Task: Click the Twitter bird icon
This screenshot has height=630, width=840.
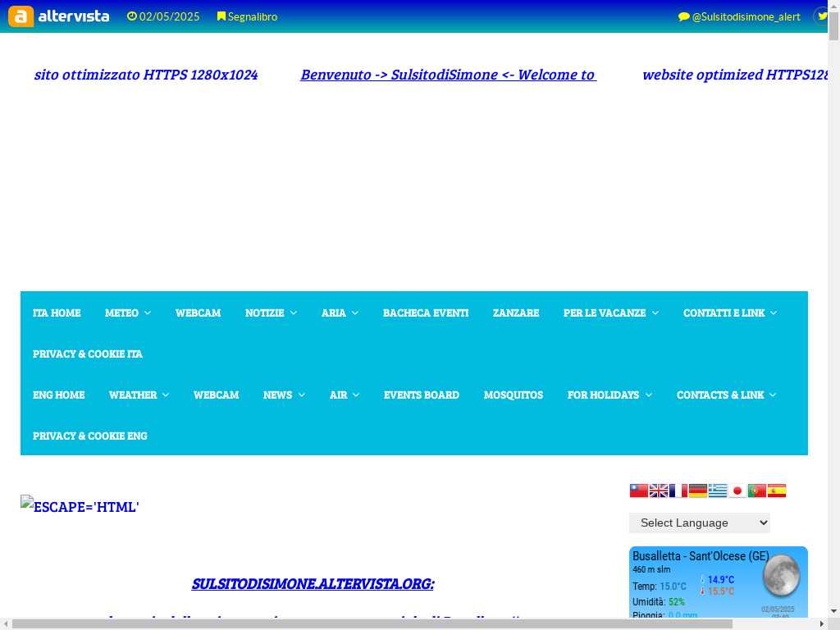Action: coord(822,16)
